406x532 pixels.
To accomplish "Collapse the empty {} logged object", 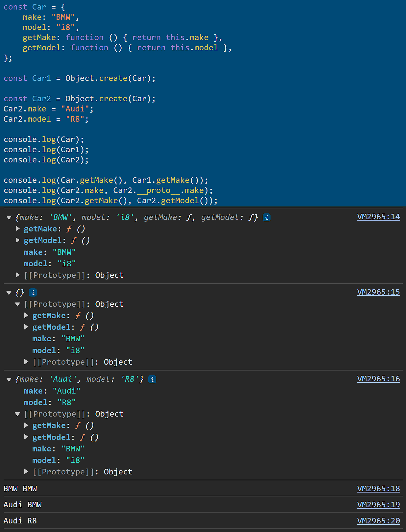I will (x=9, y=292).
